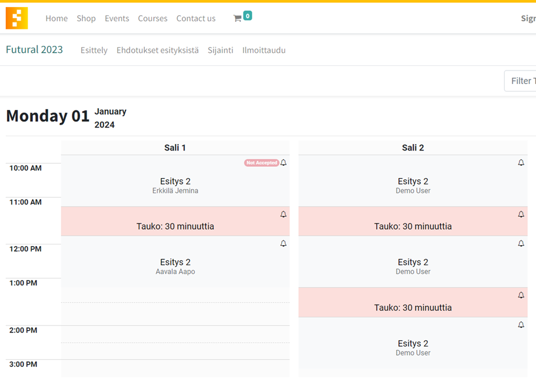Open Ehdotukset esityksistä tab
Viewport: 536px width, 392px height.
[x=158, y=51]
